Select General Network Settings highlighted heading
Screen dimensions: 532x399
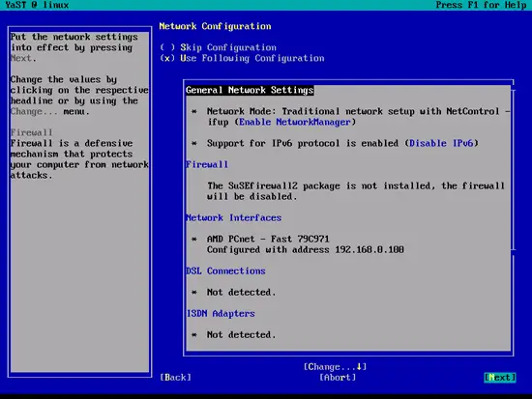pos(250,90)
